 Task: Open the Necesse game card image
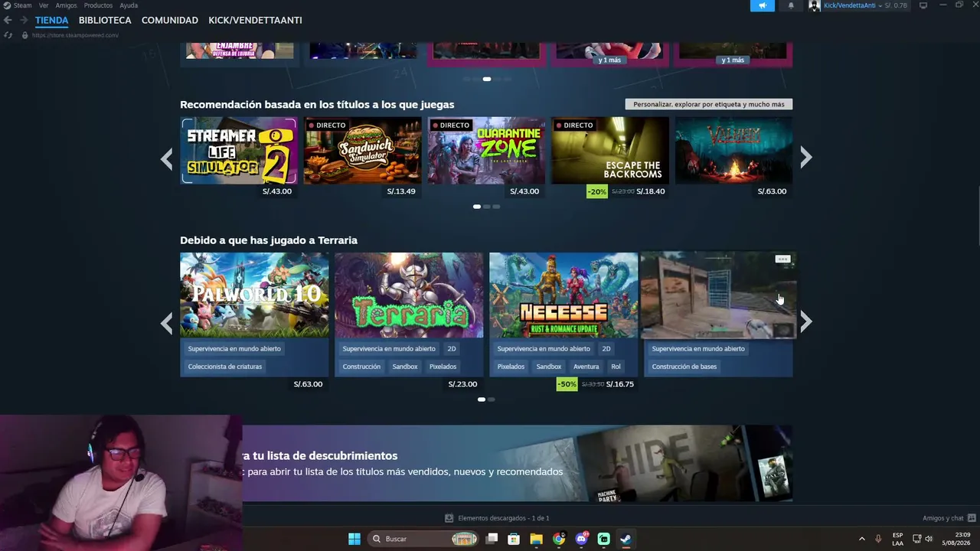point(563,295)
